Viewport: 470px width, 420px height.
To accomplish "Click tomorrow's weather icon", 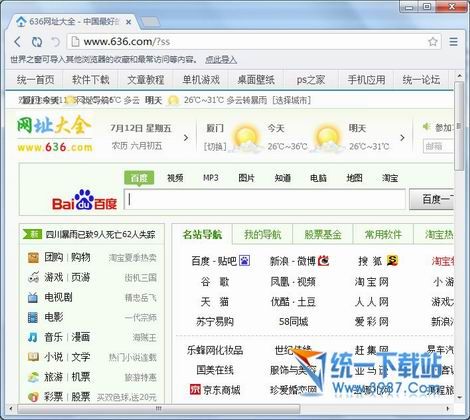I will coord(327,138).
